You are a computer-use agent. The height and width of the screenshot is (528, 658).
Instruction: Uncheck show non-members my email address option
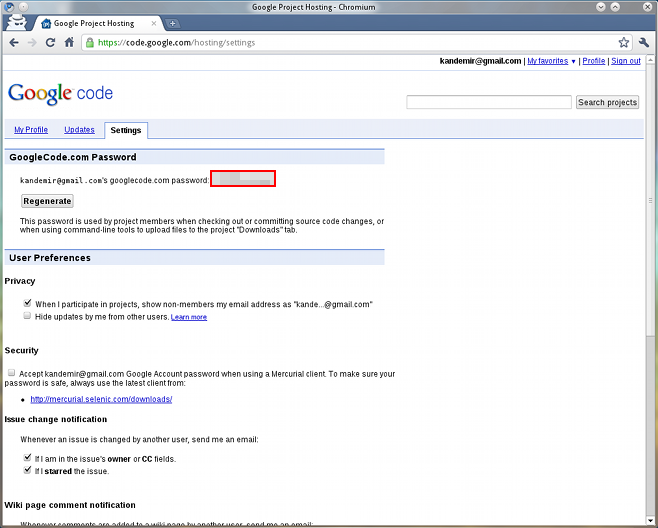coord(27,303)
